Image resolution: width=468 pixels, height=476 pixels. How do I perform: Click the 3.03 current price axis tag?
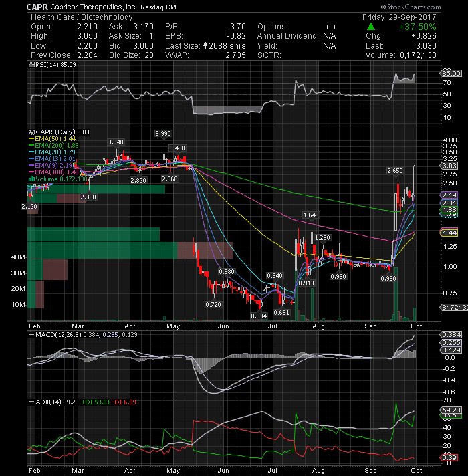pyautogui.click(x=449, y=166)
